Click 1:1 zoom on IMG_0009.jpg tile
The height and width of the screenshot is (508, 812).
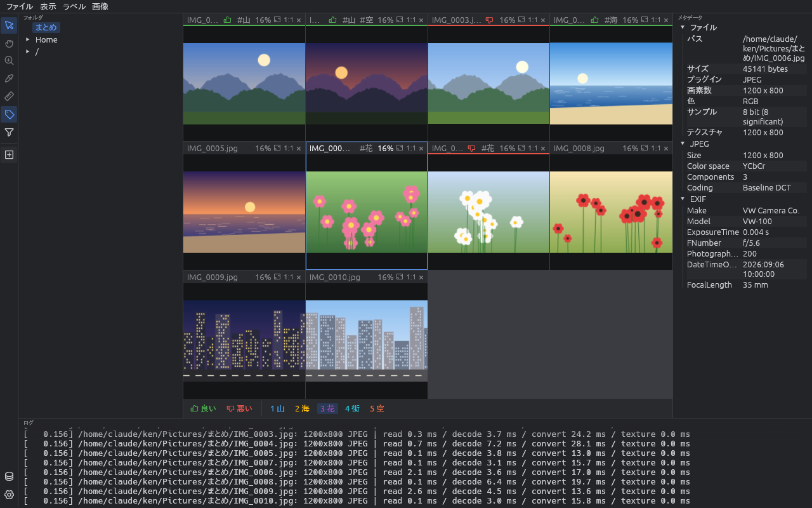(x=289, y=277)
